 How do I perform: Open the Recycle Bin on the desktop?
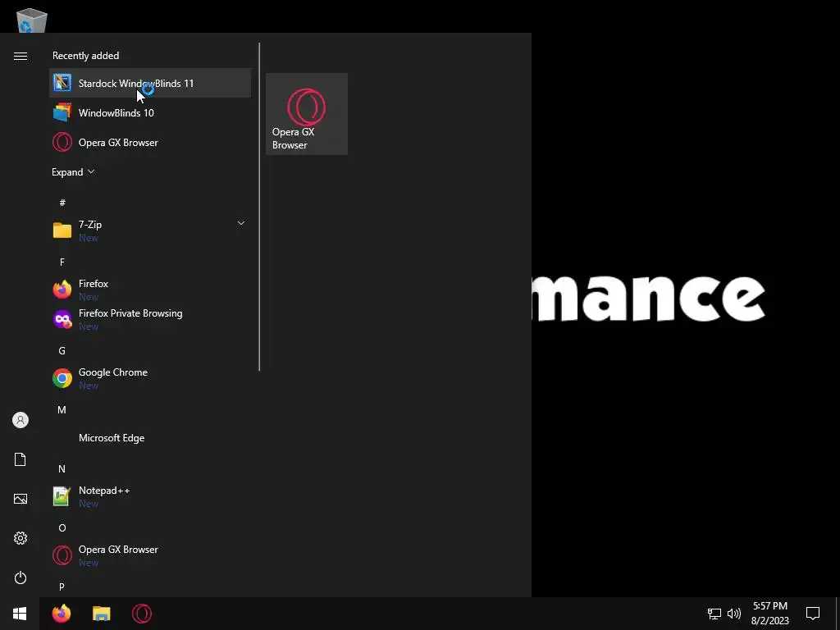(32, 21)
